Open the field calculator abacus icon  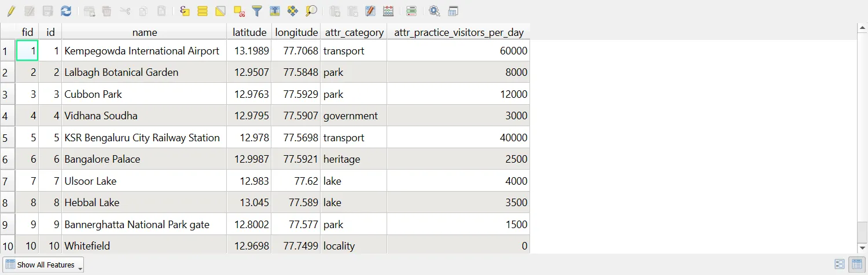click(x=389, y=11)
